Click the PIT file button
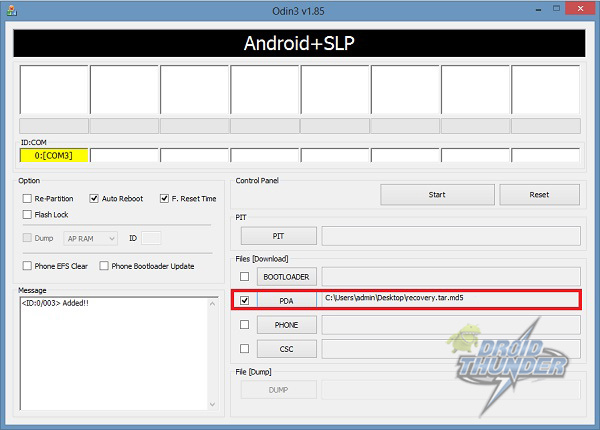The image size is (600, 430). (x=279, y=236)
